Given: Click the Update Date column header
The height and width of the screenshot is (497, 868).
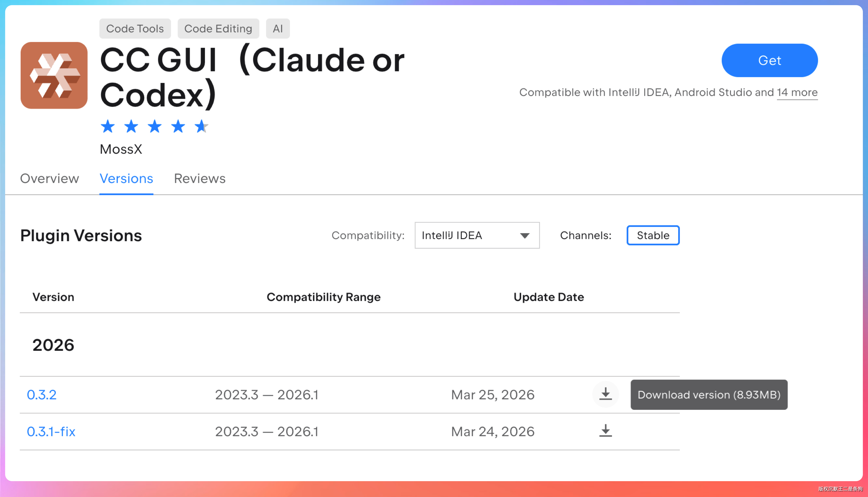Looking at the screenshot, I should pyautogui.click(x=549, y=297).
